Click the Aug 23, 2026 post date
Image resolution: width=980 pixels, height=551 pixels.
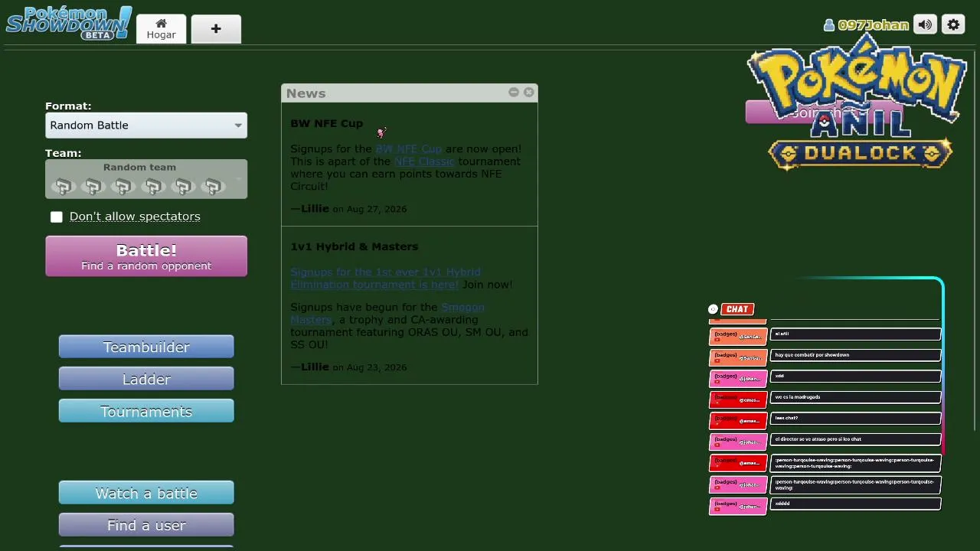tap(377, 367)
